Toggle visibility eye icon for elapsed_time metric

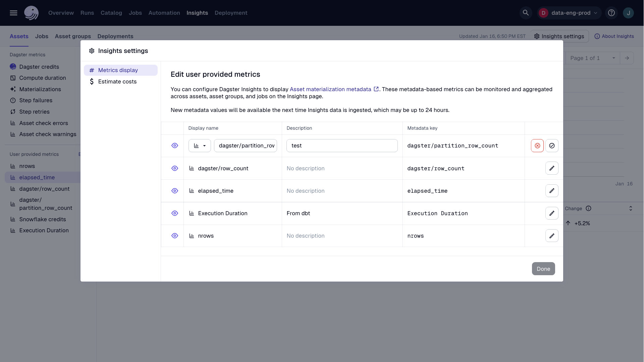coord(174,190)
